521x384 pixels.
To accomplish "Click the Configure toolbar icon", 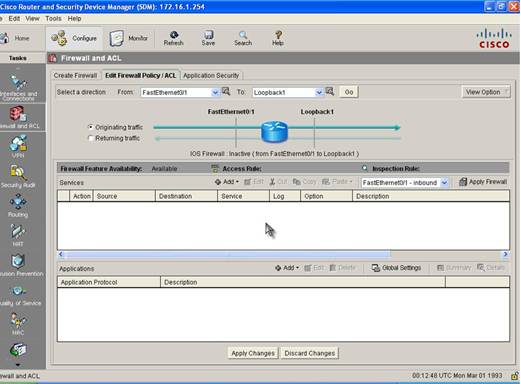I will (x=59, y=38).
